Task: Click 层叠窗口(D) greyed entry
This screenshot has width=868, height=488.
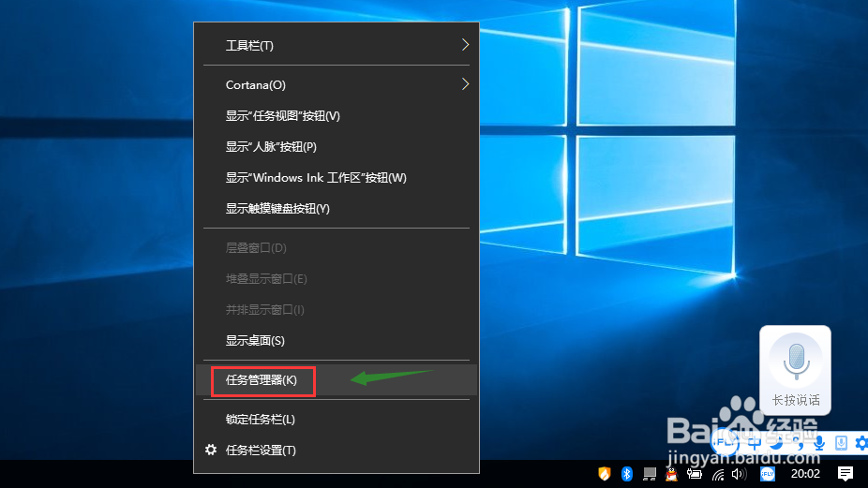Action: click(x=336, y=248)
